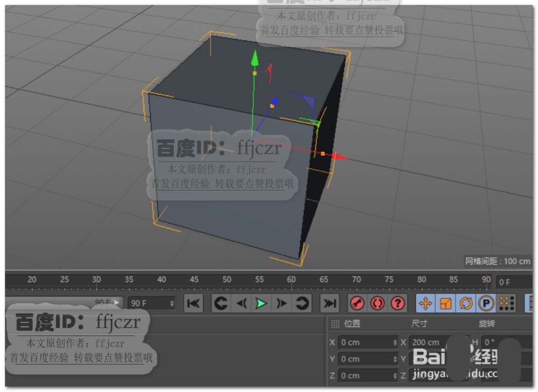Click the 位置 column header

(x=352, y=323)
